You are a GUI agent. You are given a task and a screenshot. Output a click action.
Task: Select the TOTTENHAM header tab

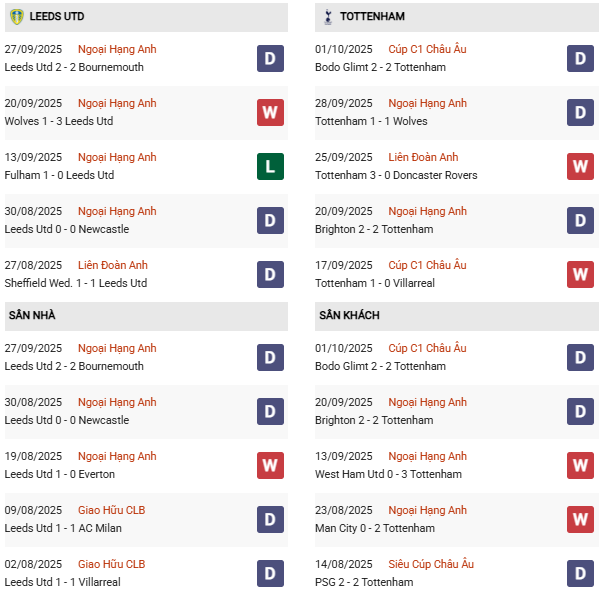pos(372,17)
